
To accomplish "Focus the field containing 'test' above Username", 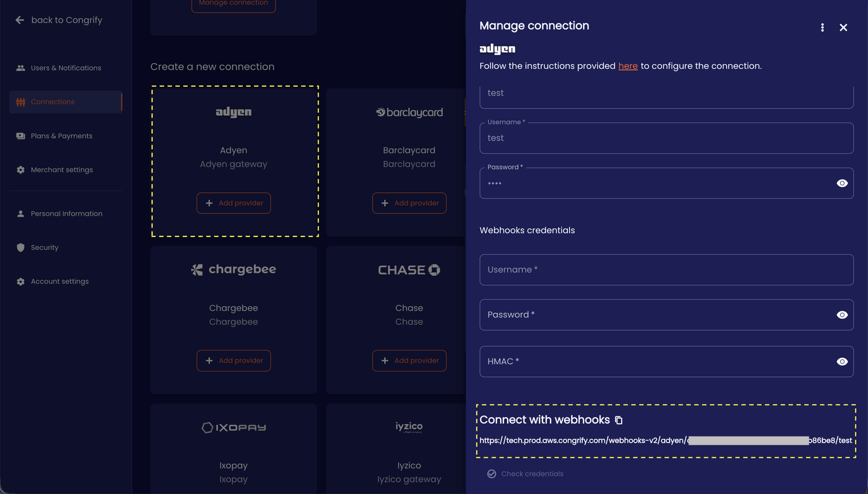I will (666, 97).
